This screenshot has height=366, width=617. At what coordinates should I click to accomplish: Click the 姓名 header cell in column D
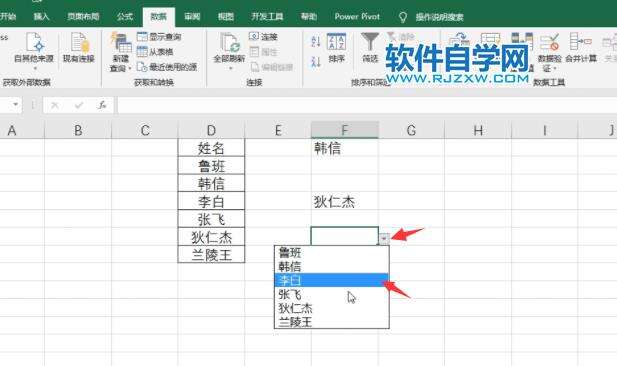[x=211, y=148]
